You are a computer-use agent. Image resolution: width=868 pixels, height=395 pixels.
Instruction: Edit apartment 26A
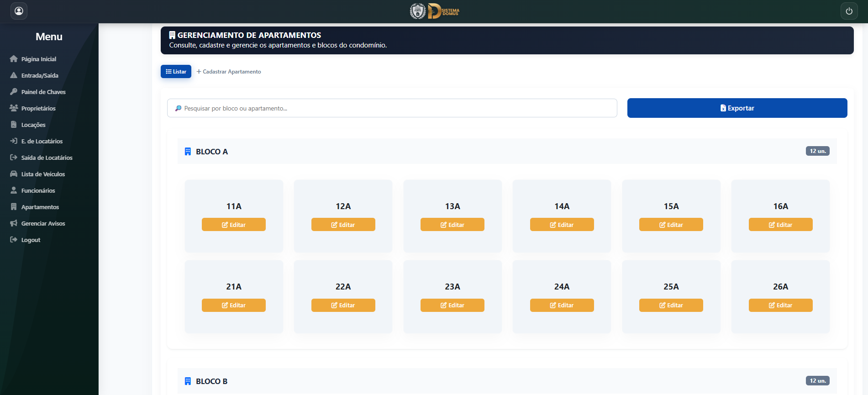(x=780, y=305)
